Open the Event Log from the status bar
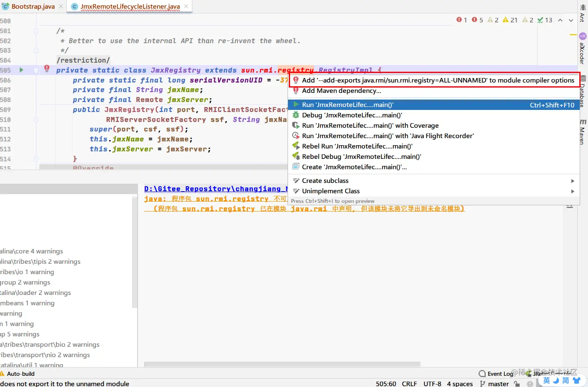Image resolution: width=588 pixels, height=387 pixels. pos(496,373)
